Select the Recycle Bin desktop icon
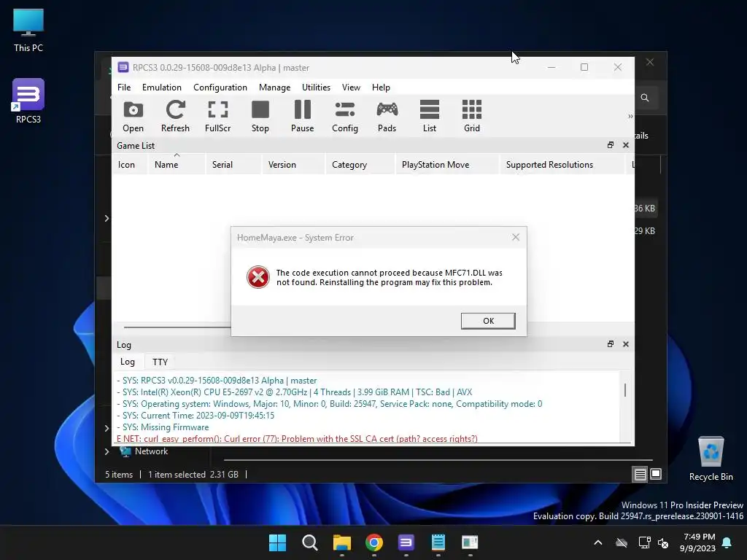 pos(711,459)
